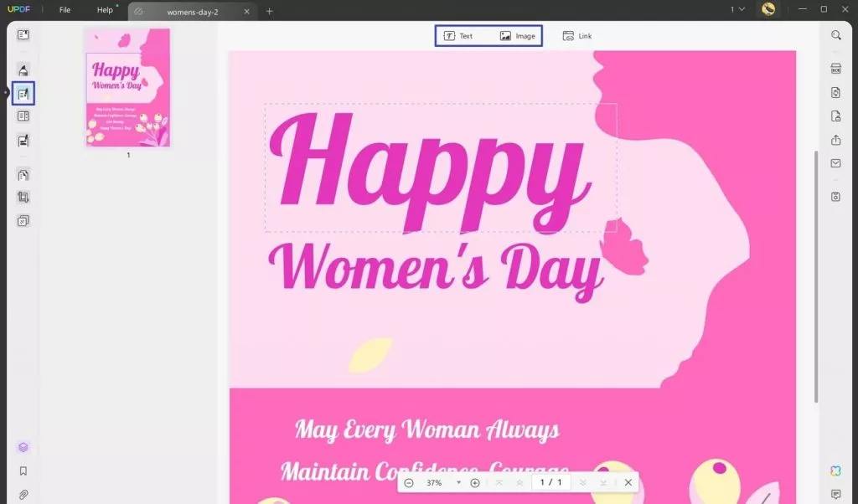Select the Edit PDF tool in sidebar
The width and height of the screenshot is (858, 504).
click(x=23, y=94)
